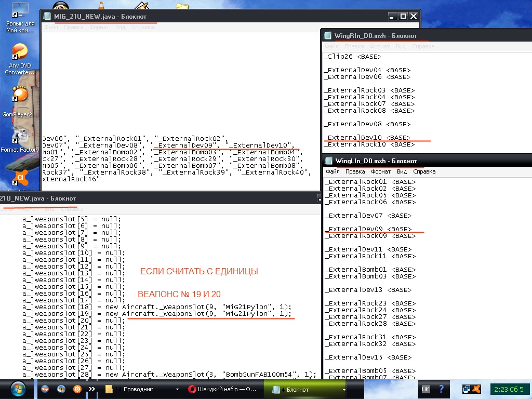The image size is (532, 399).
Task: Open the Справка menu in WingLIn_D0.msh
Action: (424, 171)
